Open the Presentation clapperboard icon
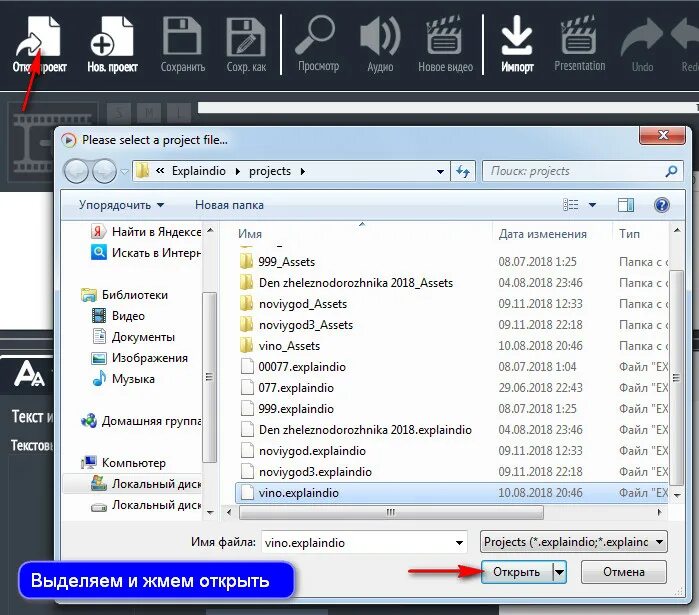 pyautogui.click(x=579, y=36)
